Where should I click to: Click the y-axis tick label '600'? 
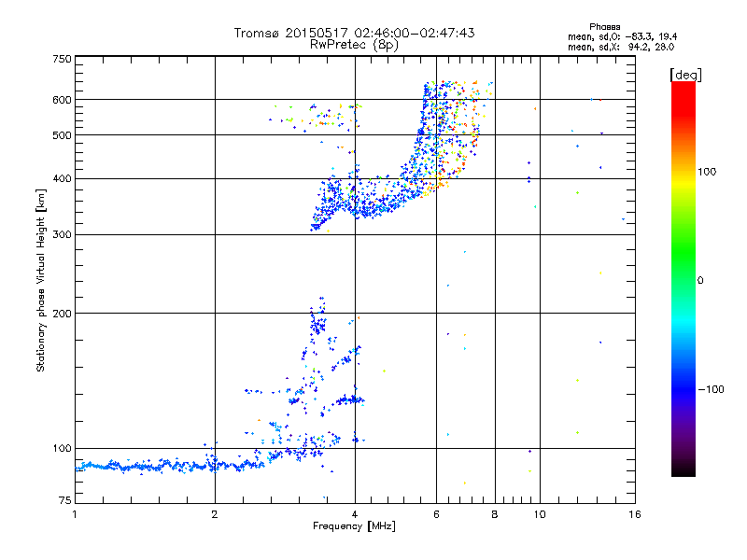tap(62, 100)
